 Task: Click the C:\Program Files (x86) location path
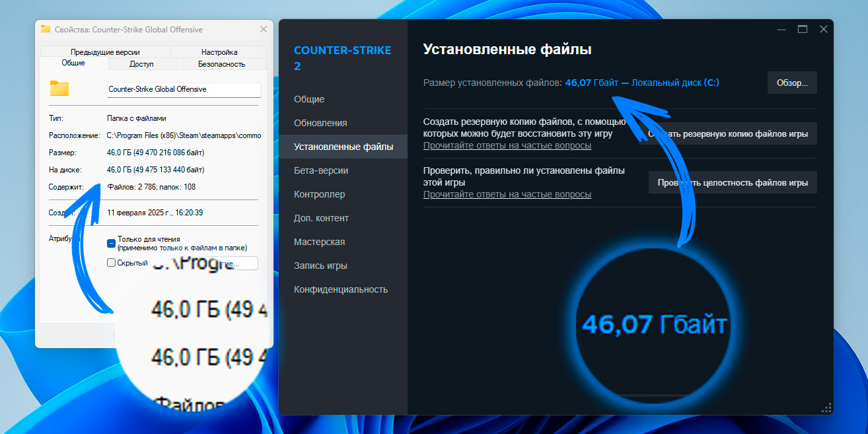(x=184, y=135)
